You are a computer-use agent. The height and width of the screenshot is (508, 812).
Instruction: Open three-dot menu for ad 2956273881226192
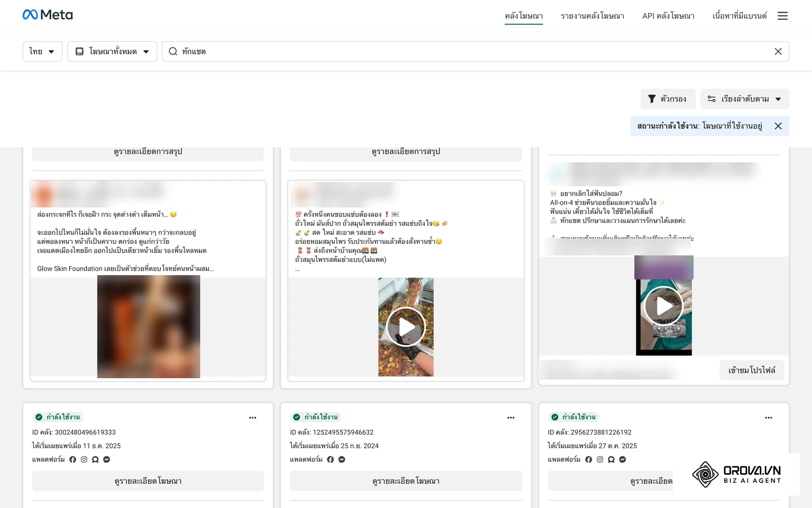point(768,418)
